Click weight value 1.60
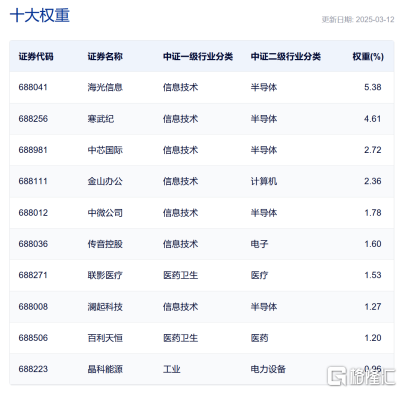This screenshot has height=393, width=402. (x=373, y=244)
